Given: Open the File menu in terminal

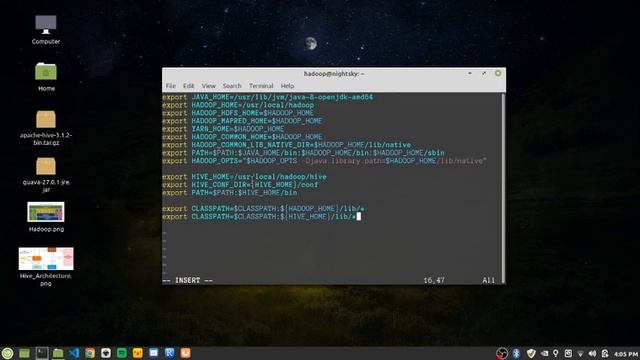Looking at the screenshot, I should pos(171,86).
